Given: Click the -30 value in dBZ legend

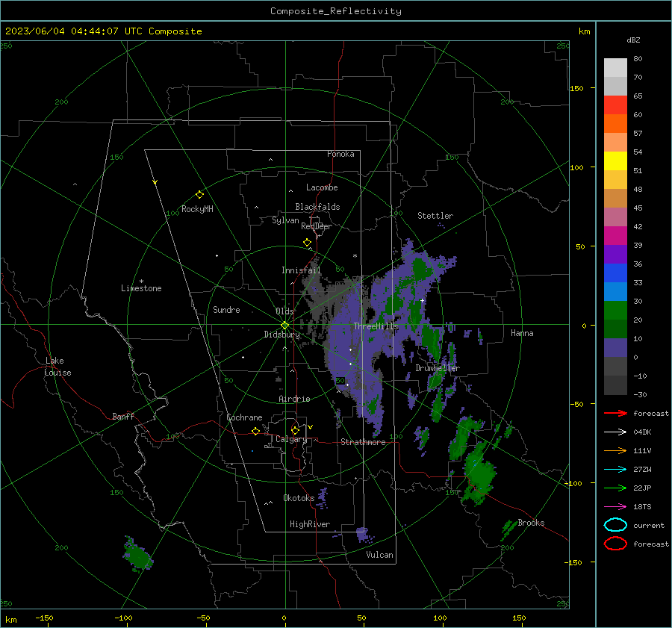Looking at the screenshot, I should click(641, 394).
